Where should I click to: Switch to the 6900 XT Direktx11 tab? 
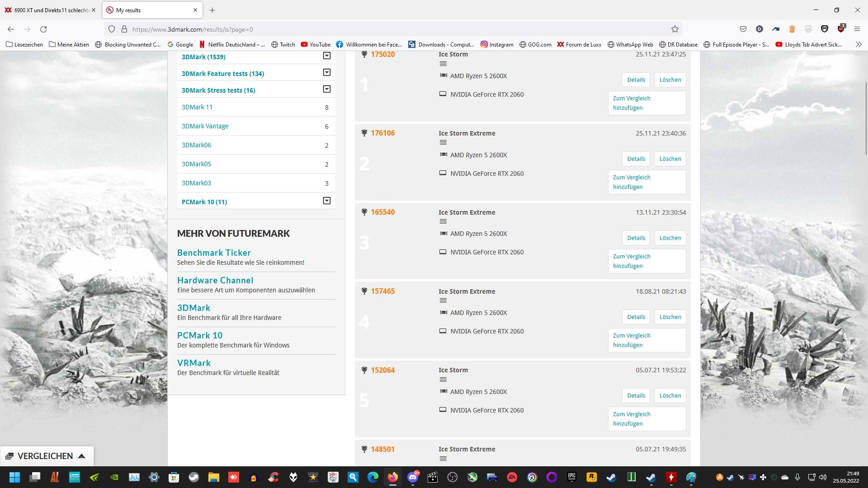(x=51, y=10)
